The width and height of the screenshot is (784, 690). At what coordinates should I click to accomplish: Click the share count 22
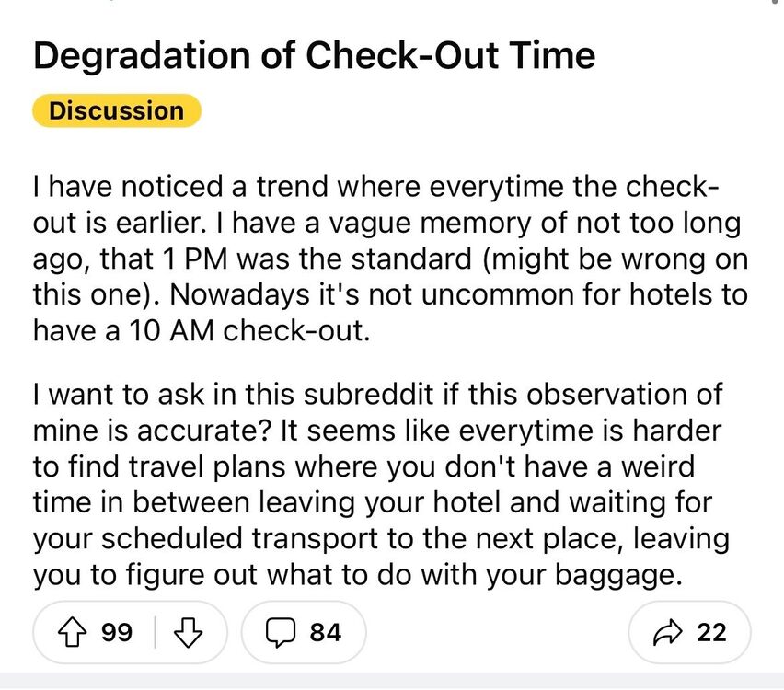pos(711,632)
